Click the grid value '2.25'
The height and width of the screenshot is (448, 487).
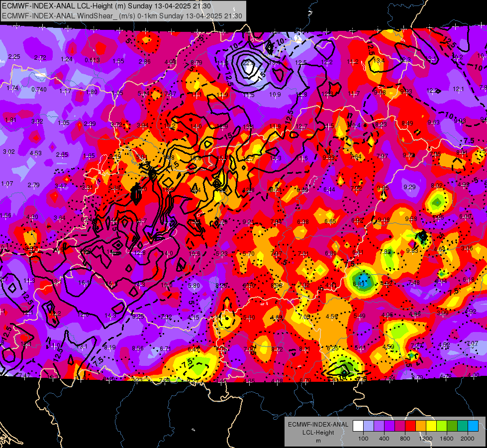point(14,57)
